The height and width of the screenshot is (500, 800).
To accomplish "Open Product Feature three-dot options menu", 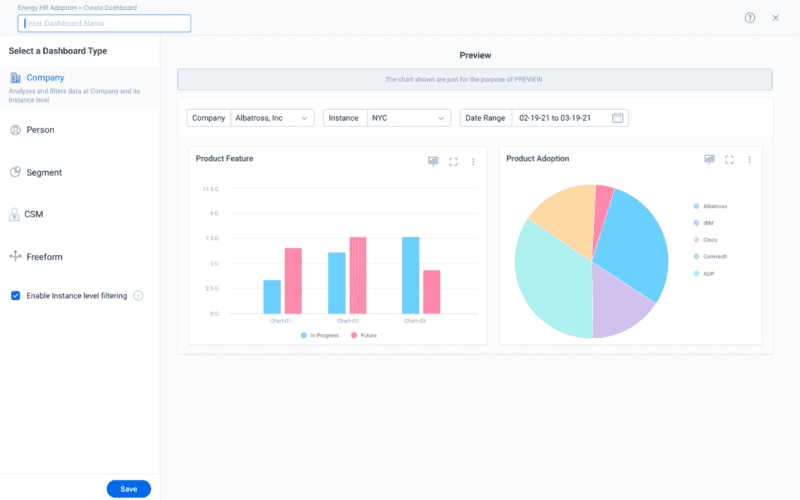I will [x=473, y=160].
